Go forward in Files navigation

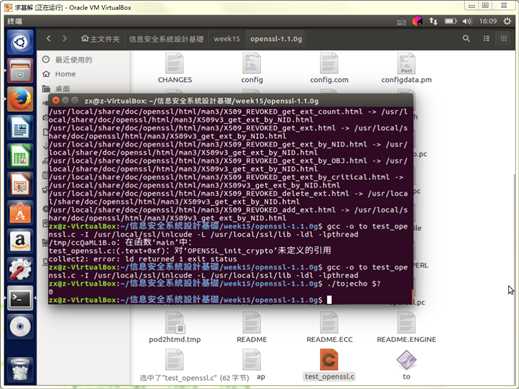(x=64, y=39)
